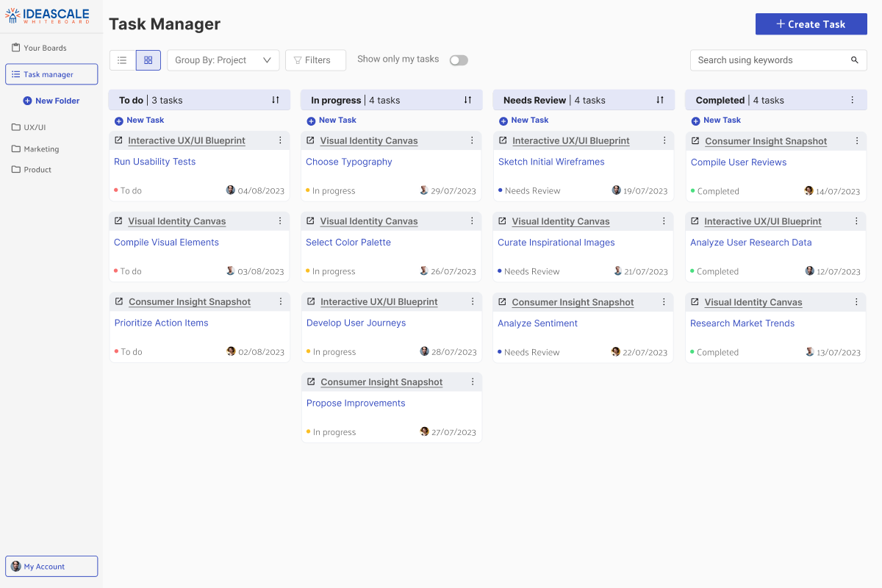Open options for Sketch Initial Wireframes card
This screenshot has height=588, width=882.
pos(664,140)
